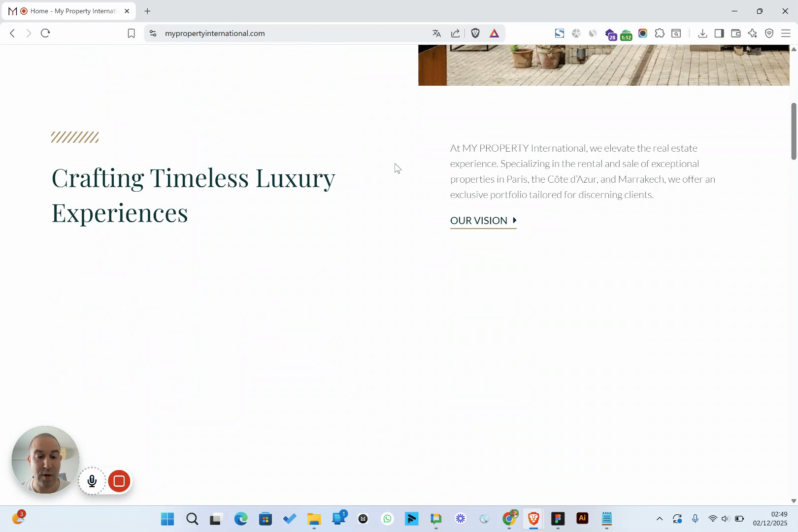Open the Leo AI sparkle icon

tap(753, 33)
